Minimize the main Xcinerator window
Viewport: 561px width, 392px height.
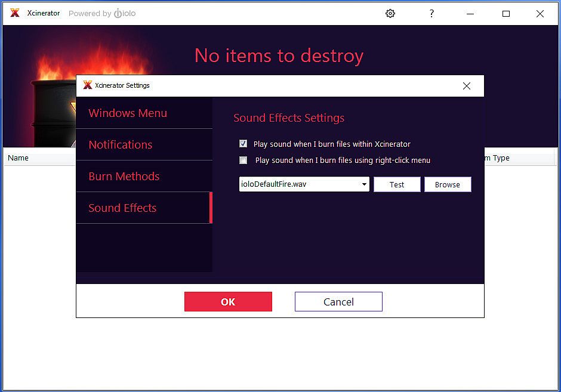pyautogui.click(x=470, y=14)
